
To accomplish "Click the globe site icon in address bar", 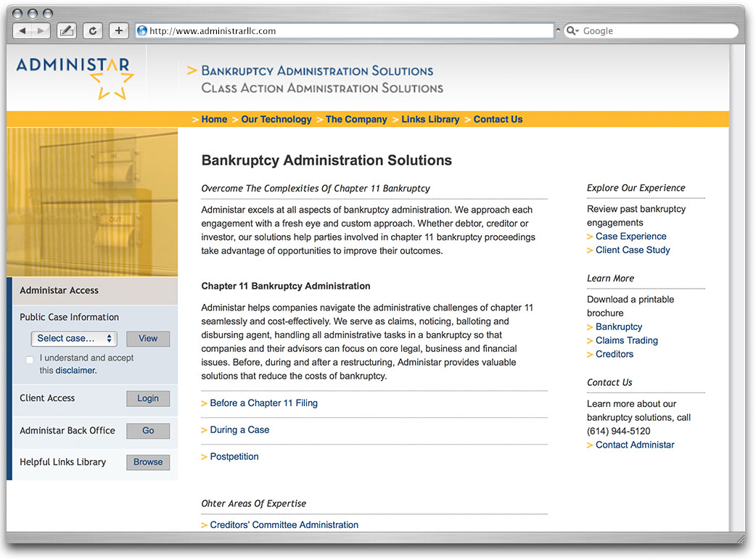I will (x=142, y=31).
